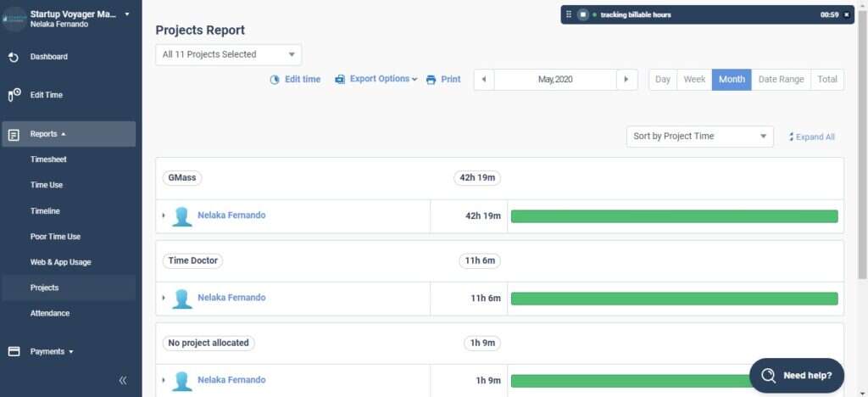Open Nelaka Fernando link under Time Doctor
The height and width of the screenshot is (397, 868).
(231, 298)
